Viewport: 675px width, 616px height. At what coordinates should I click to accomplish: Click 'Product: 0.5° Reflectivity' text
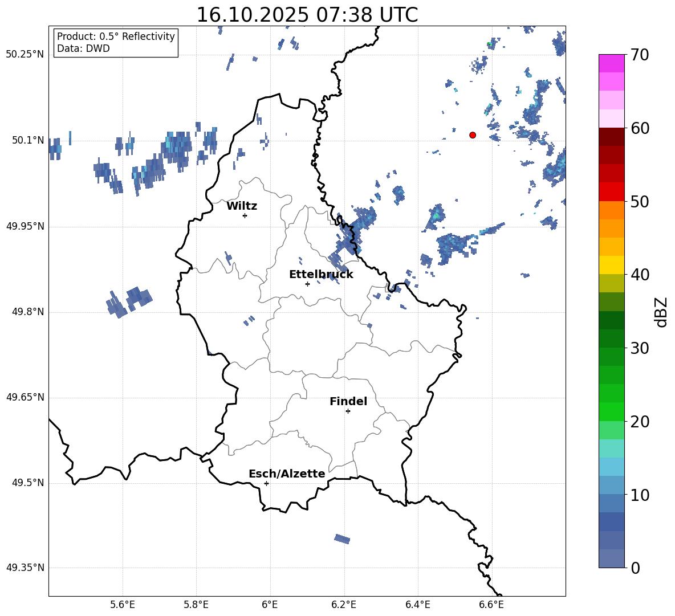[116, 36]
